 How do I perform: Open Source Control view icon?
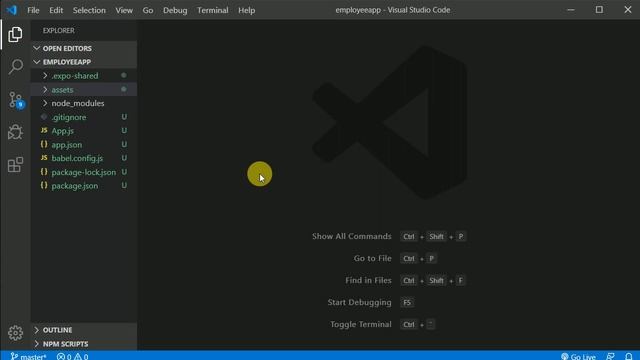tap(16, 100)
